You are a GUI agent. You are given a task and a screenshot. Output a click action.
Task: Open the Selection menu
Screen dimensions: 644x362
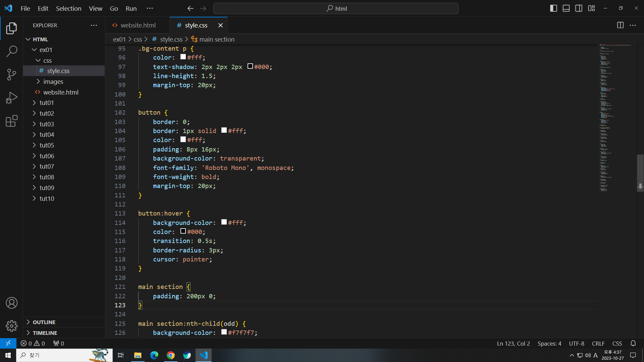tap(68, 8)
